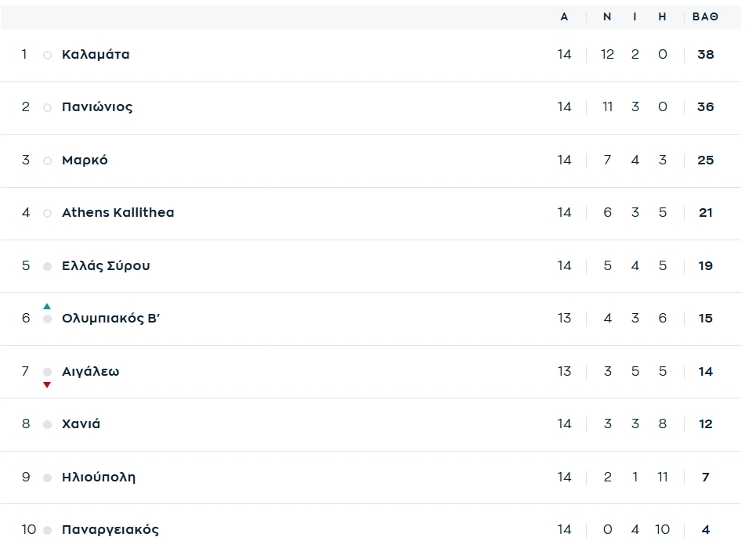Click the Α column header

coord(564,17)
